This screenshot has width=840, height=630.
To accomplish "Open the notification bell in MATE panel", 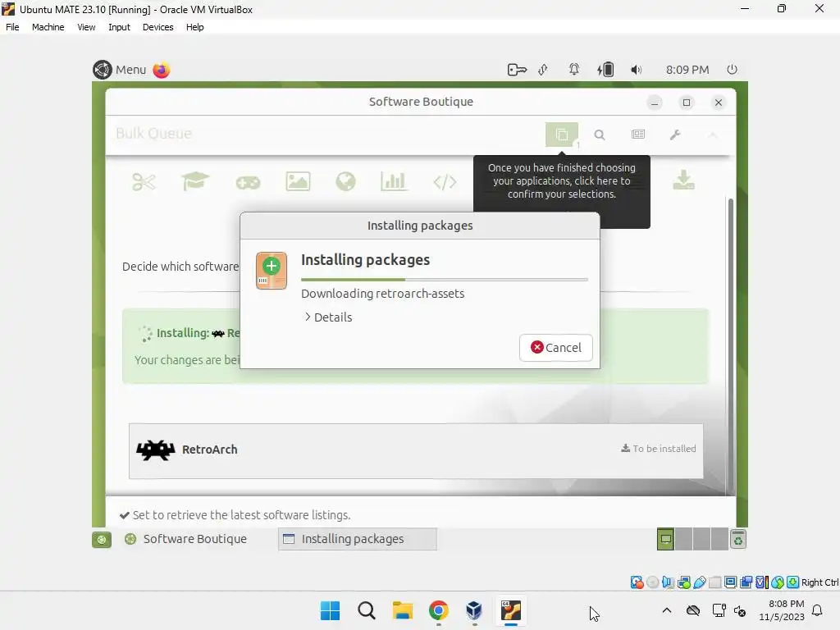I will (573, 70).
